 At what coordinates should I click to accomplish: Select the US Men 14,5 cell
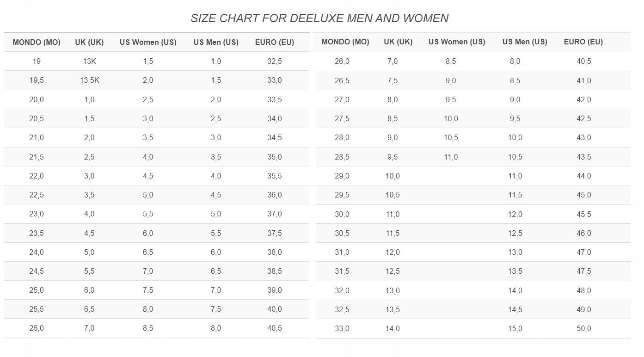515,310
